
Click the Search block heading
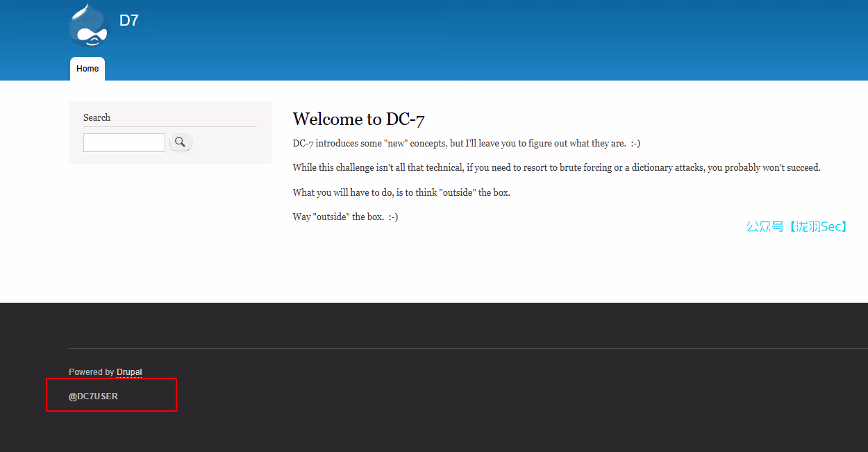coord(97,117)
